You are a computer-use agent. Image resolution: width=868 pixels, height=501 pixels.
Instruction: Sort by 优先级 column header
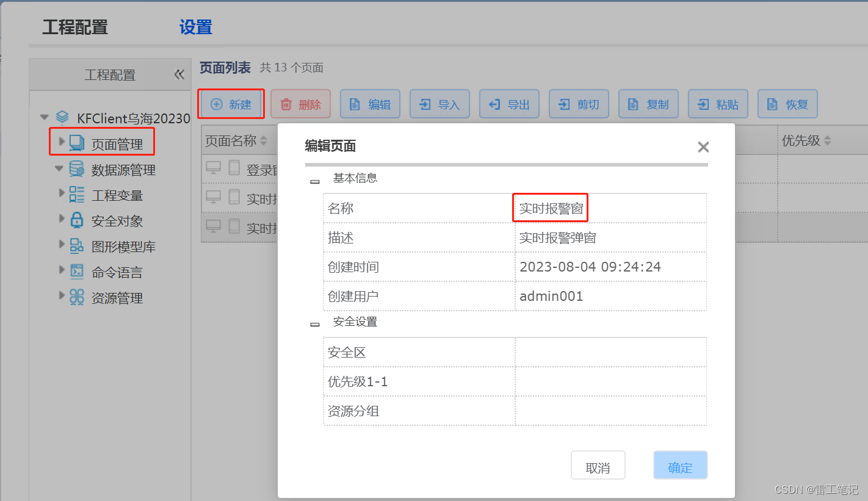[806, 141]
